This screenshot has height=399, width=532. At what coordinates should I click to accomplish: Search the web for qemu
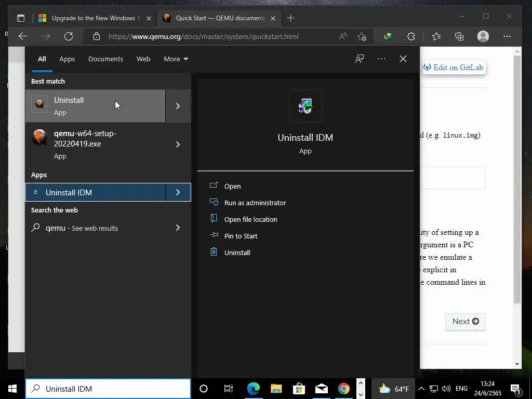pos(95,228)
